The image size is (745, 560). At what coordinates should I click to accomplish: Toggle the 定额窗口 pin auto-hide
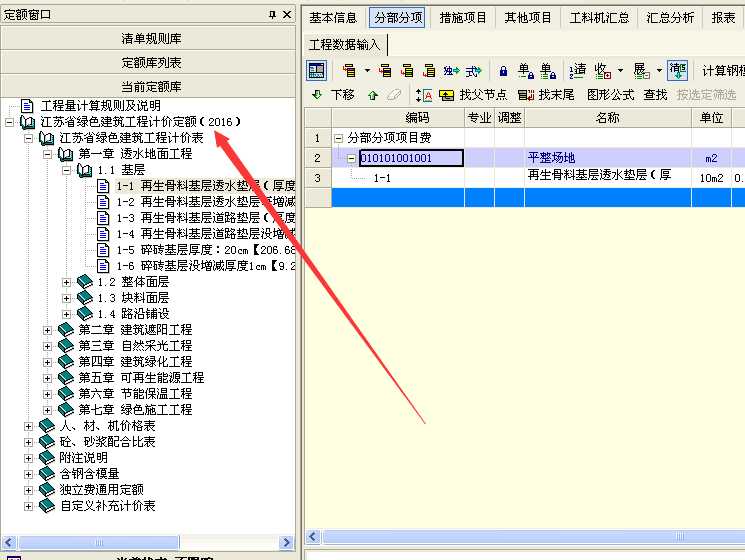(x=272, y=15)
